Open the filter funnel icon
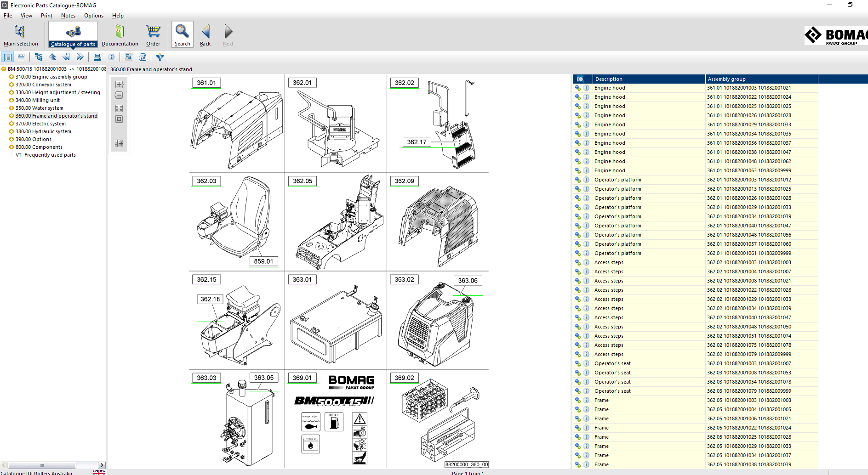The image size is (868, 475). (x=160, y=57)
